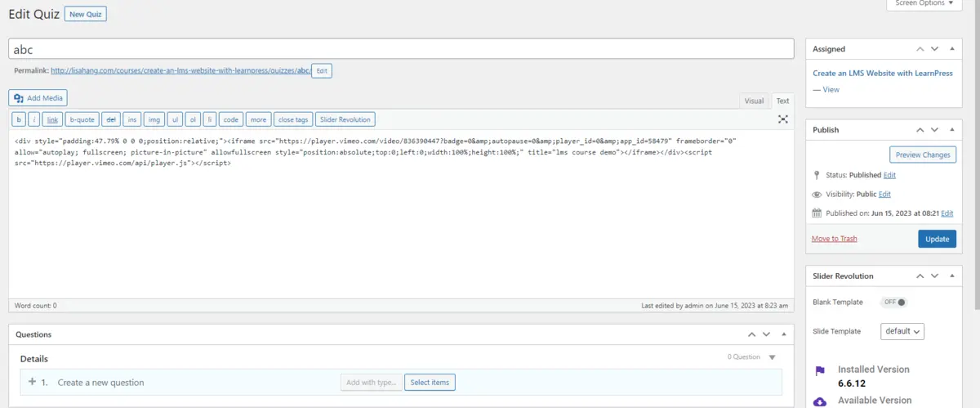Switch to the Text editor tab
This screenshot has height=408, width=980.
click(x=782, y=101)
